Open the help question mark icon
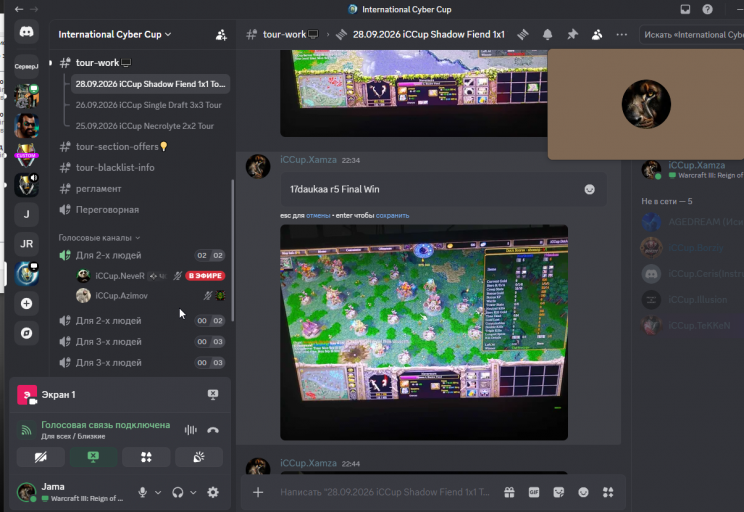This screenshot has height=512, width=744. 707,9
